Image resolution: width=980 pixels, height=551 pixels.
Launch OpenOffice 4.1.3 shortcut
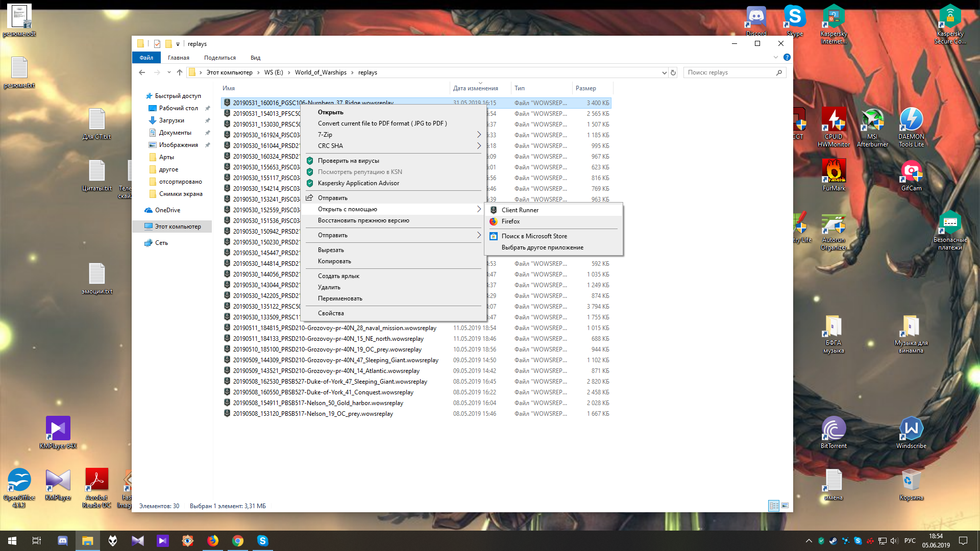19,488
